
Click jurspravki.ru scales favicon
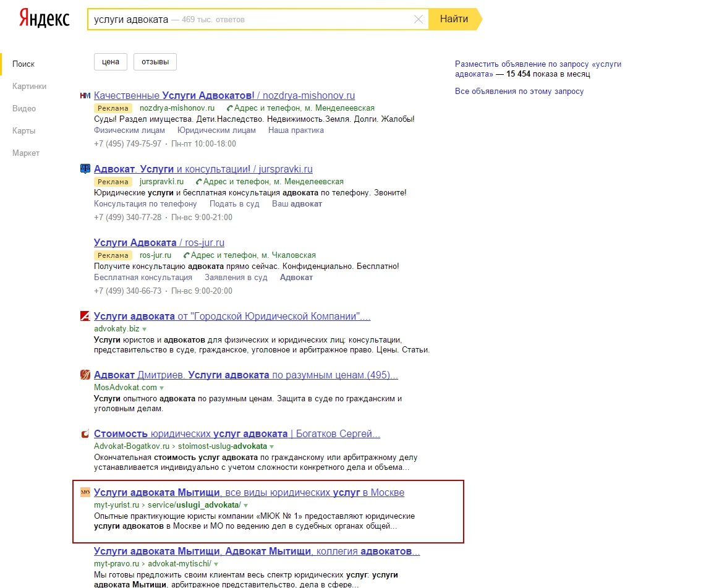(x=85, y=169)
